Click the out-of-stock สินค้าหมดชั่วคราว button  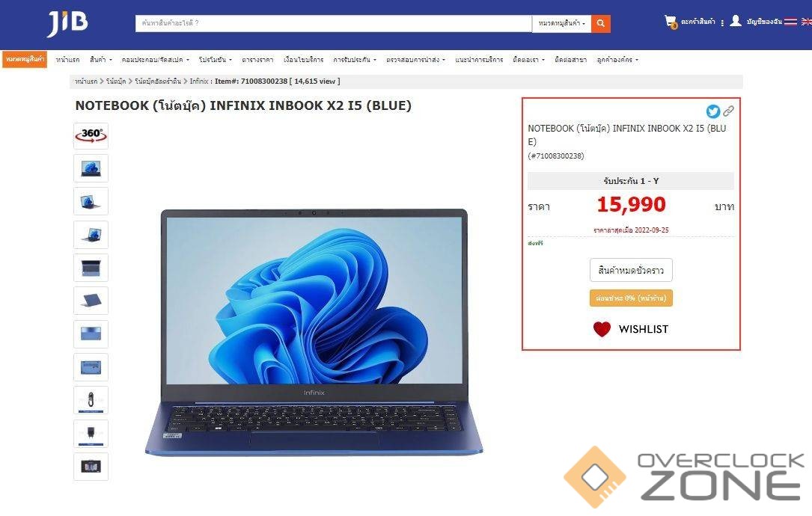[631, 270]
